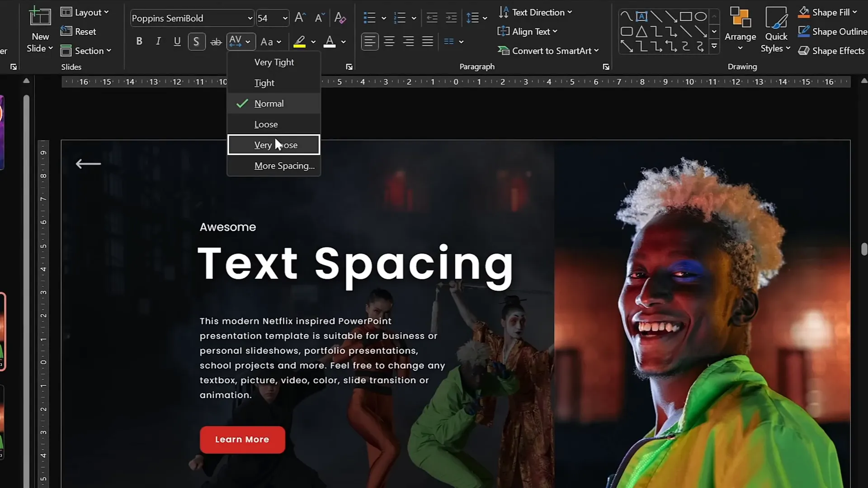Image resolution: width=868 pixels, height=488 pixels.
Task: Select Loose spacing option
Action: [x=274, y=125]
